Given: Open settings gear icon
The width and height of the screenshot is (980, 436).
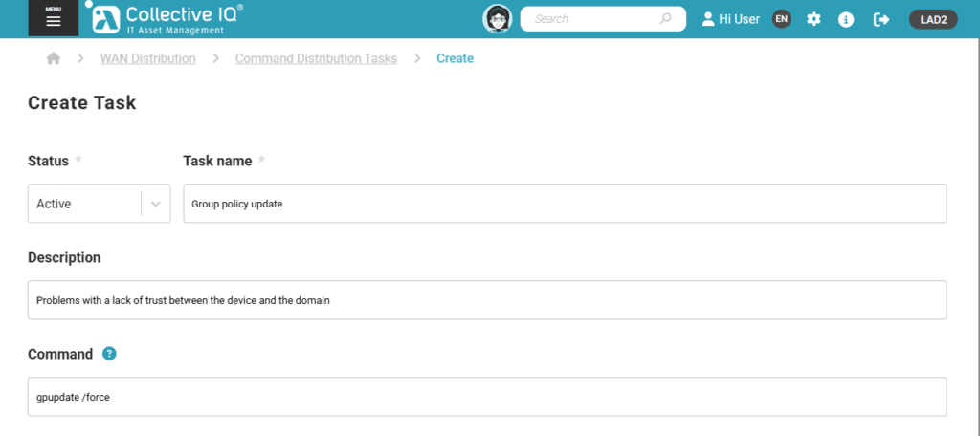Looking at the screenshot, I should [x=813, y=19].
